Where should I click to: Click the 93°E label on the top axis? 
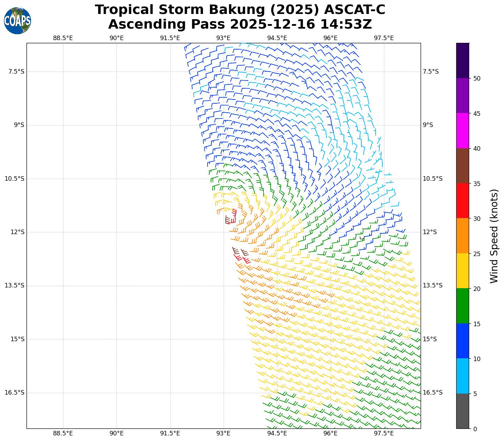(x=223, y=38)
